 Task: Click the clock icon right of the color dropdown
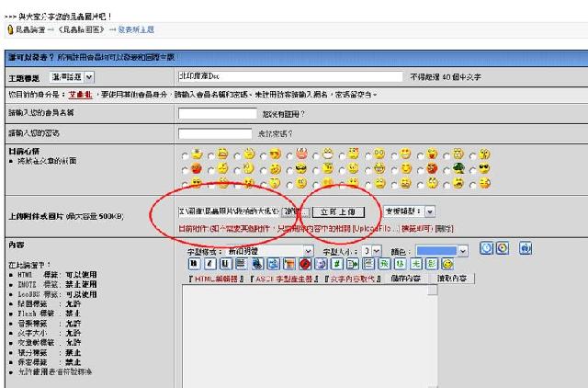(x=486, y=248)
